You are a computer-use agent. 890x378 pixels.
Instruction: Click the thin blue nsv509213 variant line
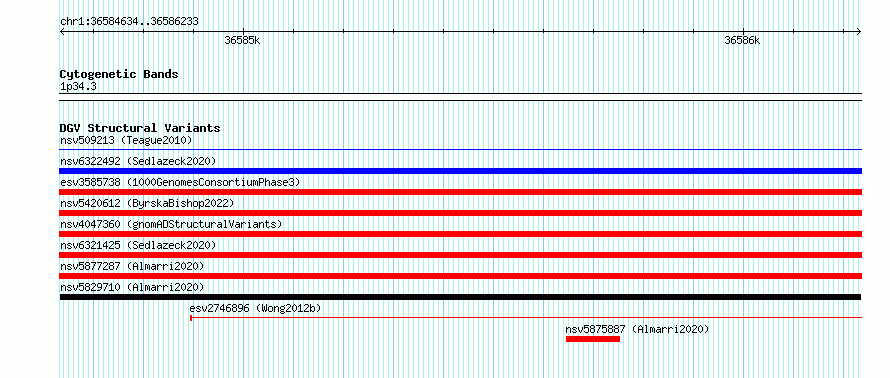pyautogui.click(x=460, y=150)
